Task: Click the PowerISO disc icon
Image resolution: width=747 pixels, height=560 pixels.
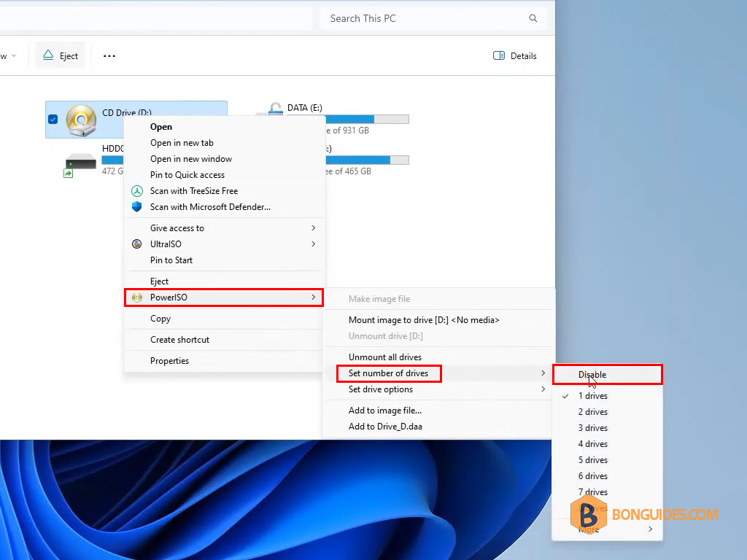Action: coord(137,297)
